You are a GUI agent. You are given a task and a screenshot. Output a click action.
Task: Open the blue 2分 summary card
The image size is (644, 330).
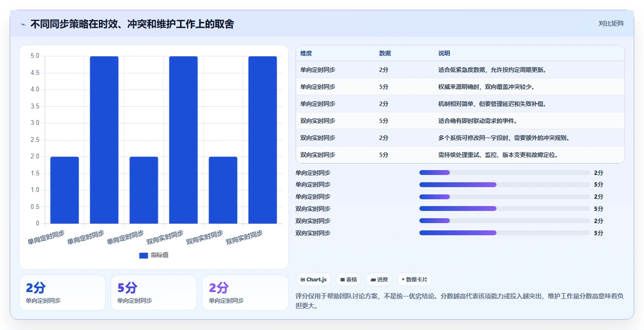coord(62,293)
